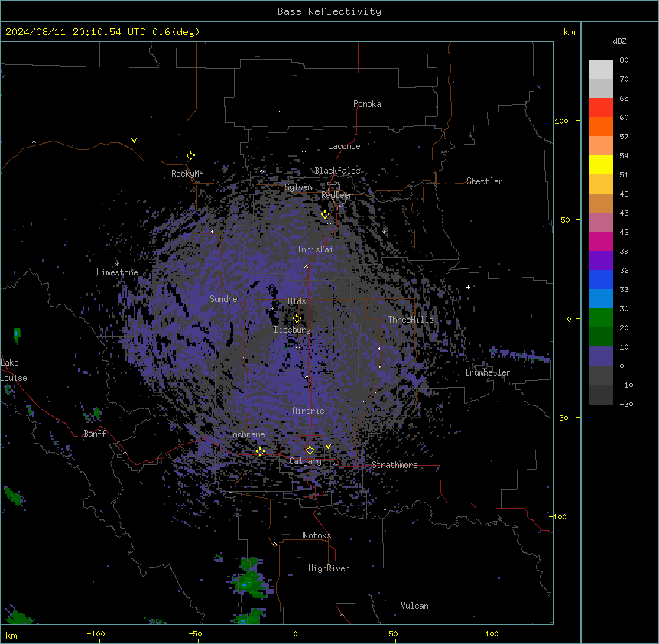659x644 pixels.
Task: Select the Vulcan label
Action: [415, 606]
